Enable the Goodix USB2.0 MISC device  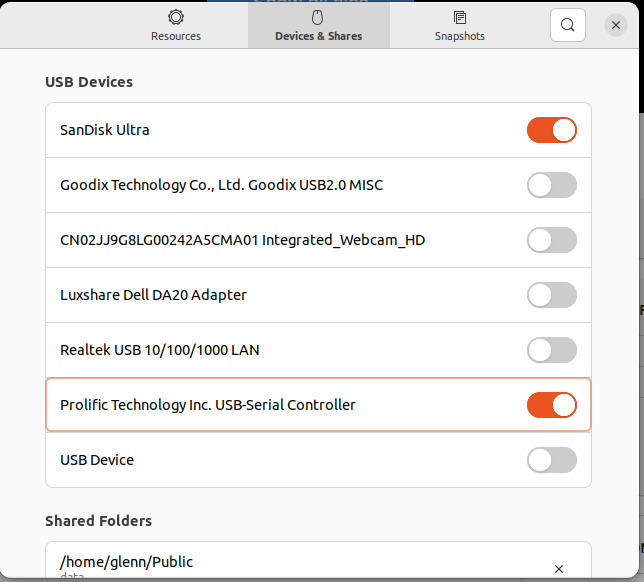[552, 185]
